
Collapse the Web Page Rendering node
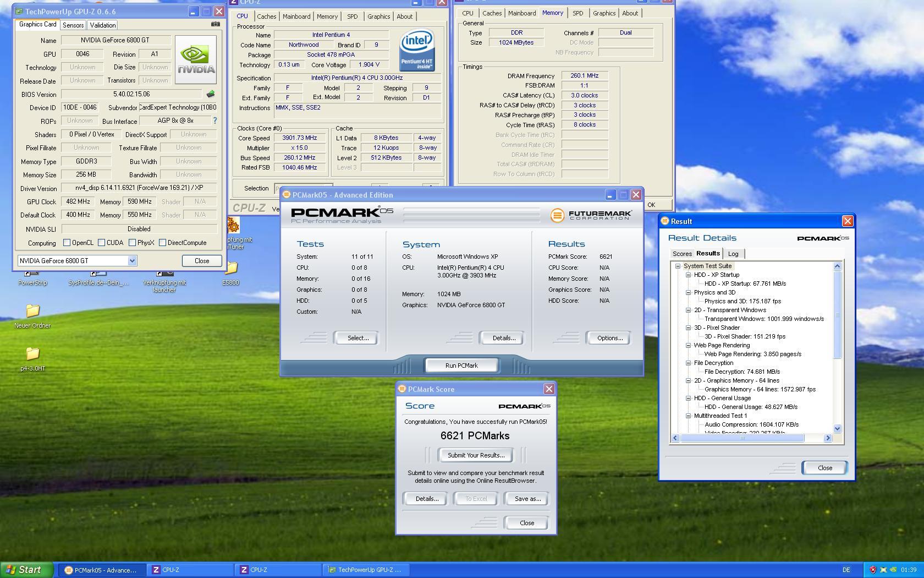point(688,345)
